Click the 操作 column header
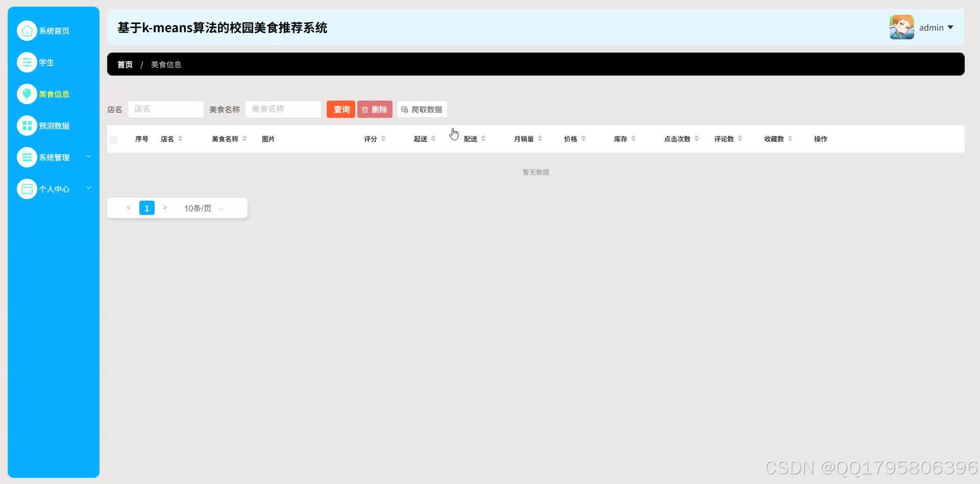Viewport: 980px width, 484px height. coord(820,139)
